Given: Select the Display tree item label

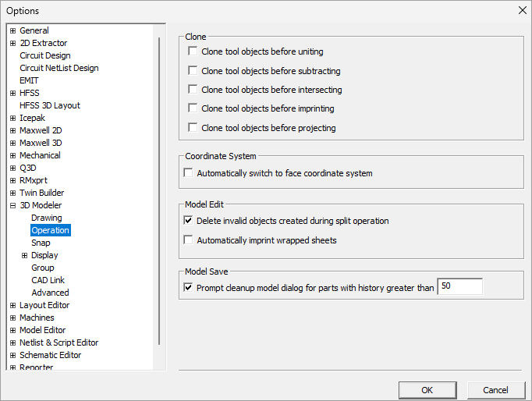Looking at the screenshot, I should point(44,255).
